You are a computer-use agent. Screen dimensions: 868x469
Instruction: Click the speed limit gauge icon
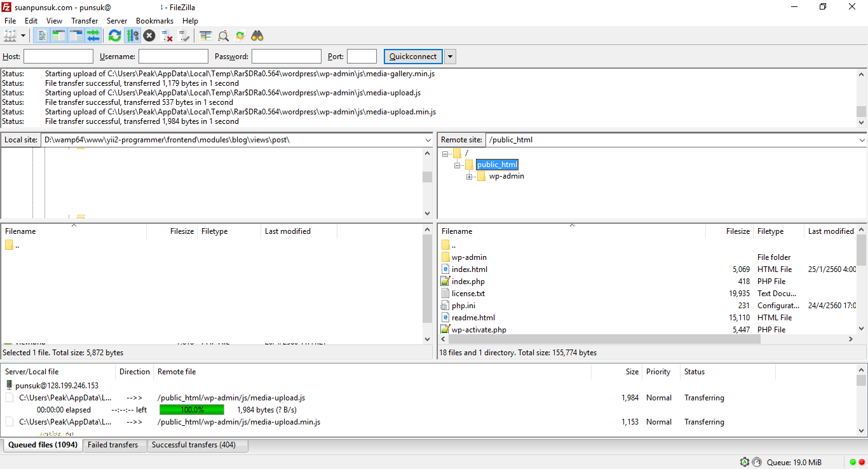[x=757, y=462]
